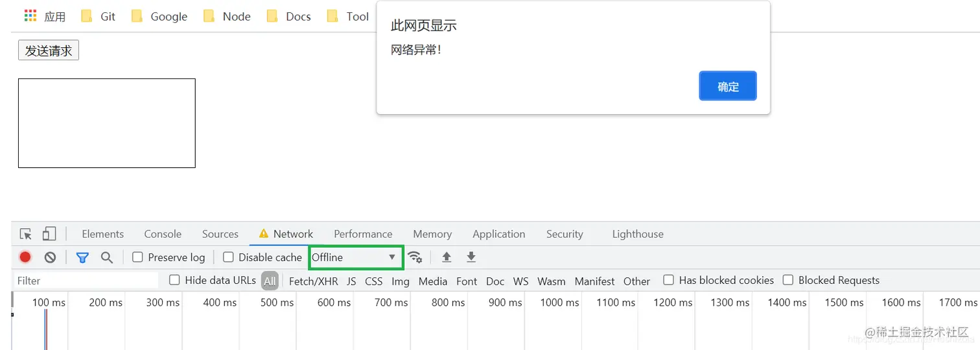Enable Disable cache checkbox
The height and width of the screenshot is (350, 980).
(x=228, y=257)
